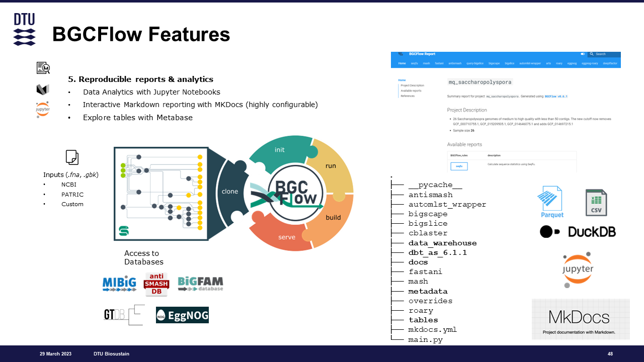
Task: Click the large Jupyter logo
Action: tap(578, 269)
